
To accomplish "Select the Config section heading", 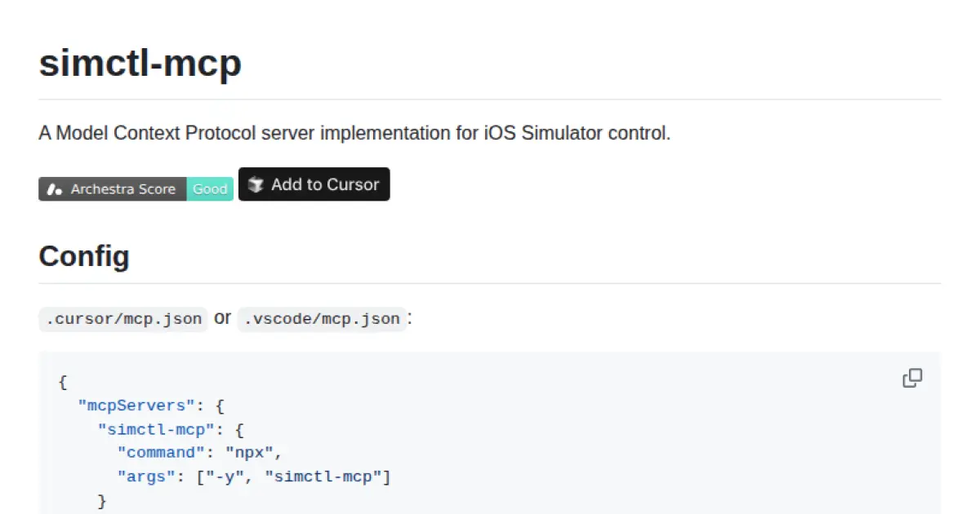I will (84, 256).
